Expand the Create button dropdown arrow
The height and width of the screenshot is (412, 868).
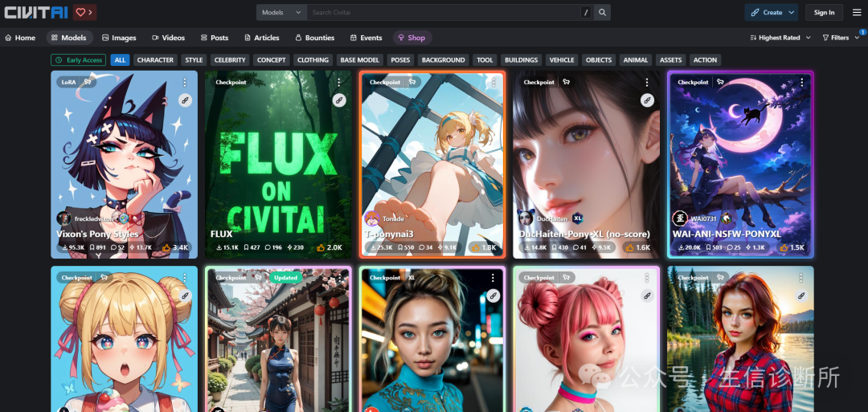click(792, 12)
